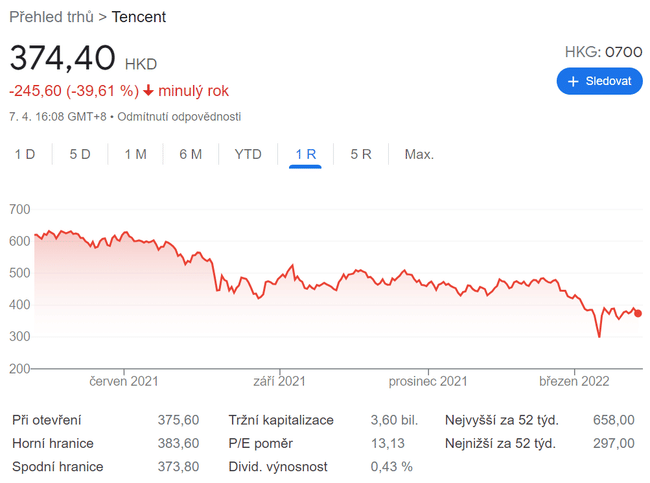Viewport: 650px width, 483px height.
Task: Click the 374,40 current price value
Action: [x=62, y=59]
